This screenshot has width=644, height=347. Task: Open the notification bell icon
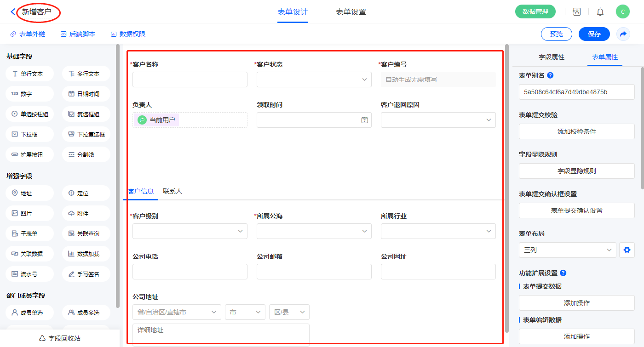[x=600, y=12]
